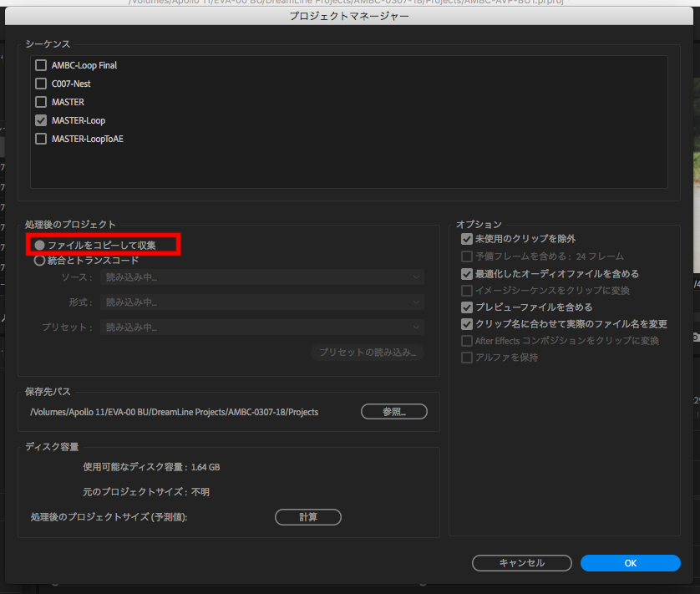The height and width of the screenshot is (594, 700).
Task: Select ファイルをコピーして収集 radio button
Action: point(40,245)
